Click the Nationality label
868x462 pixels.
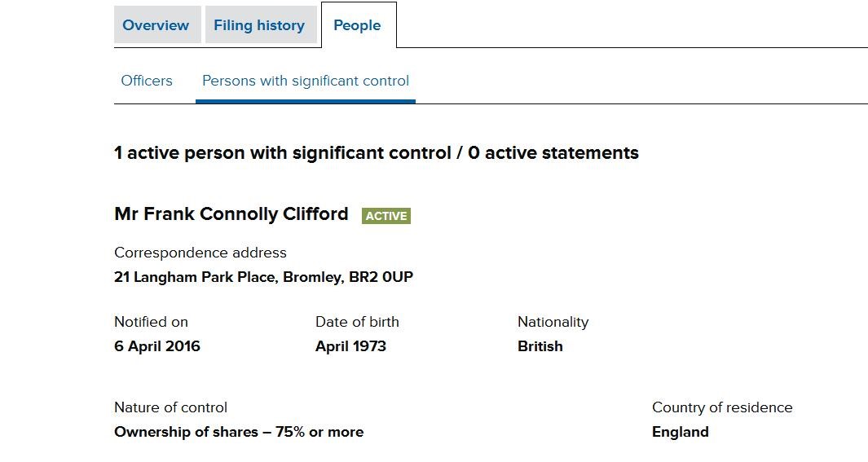click(x=553, y=322)
